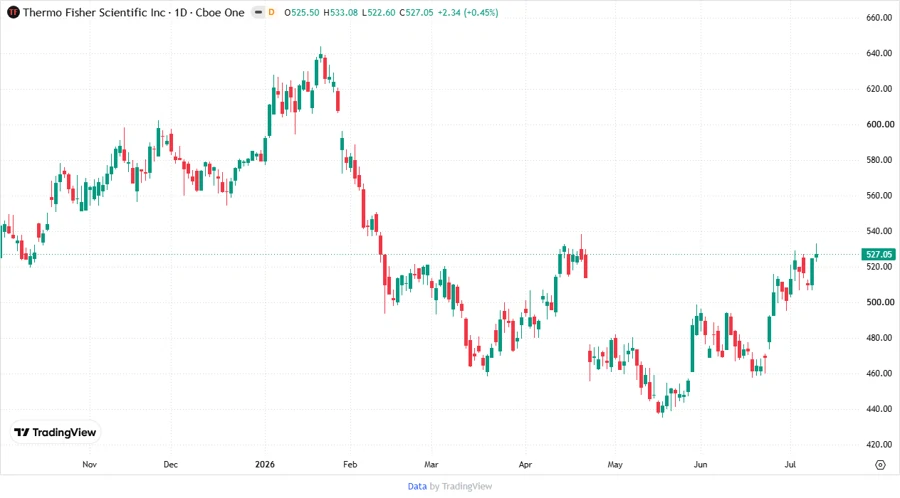Click the Thermo Fisher Scientific Inc title

tap(94, 12)
